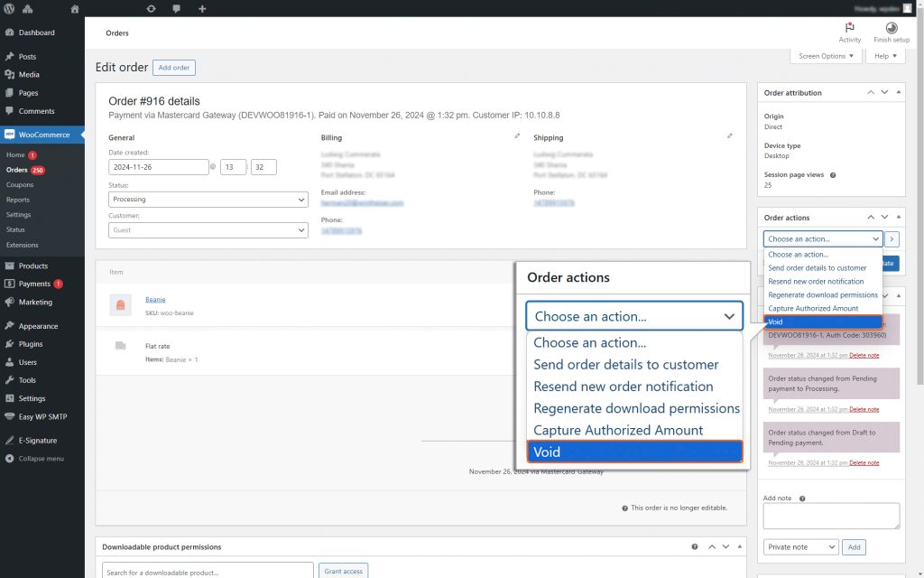Viewport: 924px width, 578px height.
Task: Collapse Downloadable product permissions panel
Action: point(740,546)
